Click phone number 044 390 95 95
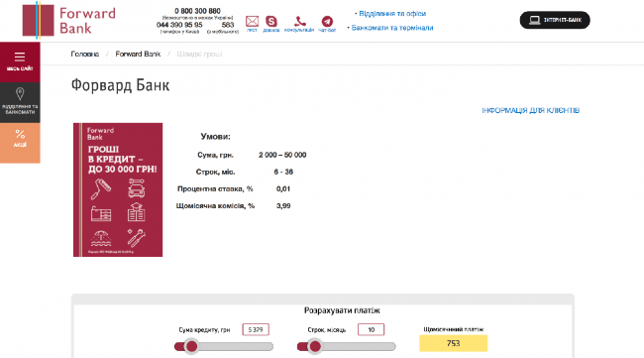The image size is (644, 358). point(179,25)
